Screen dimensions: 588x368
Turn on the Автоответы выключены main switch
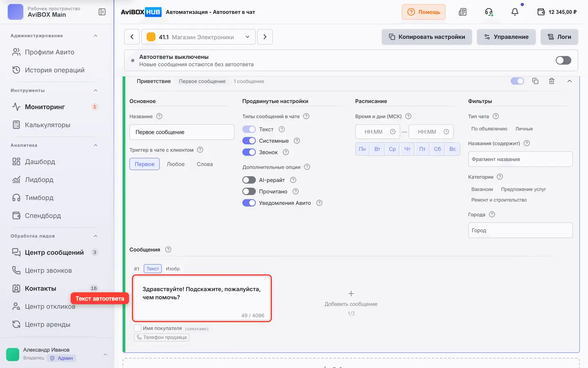[x=563, y=61]
